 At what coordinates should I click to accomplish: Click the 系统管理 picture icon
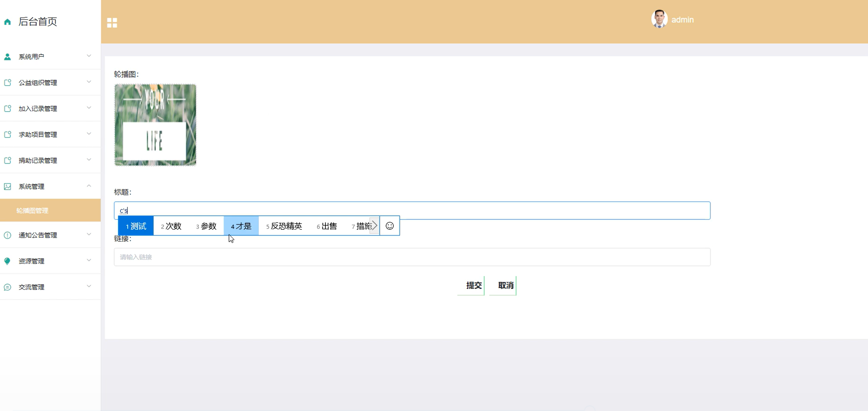(x=8, y=186)
